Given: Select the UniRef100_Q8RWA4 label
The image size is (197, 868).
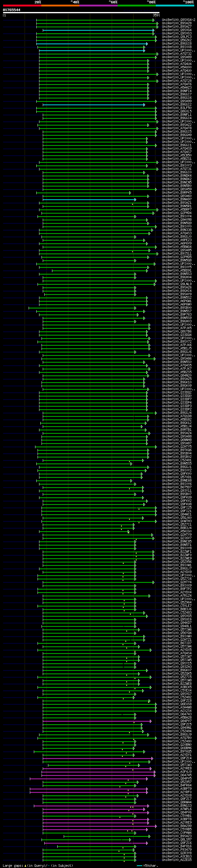Looking at the screenshot, I should pyautogui.click(x=177, y=802).
